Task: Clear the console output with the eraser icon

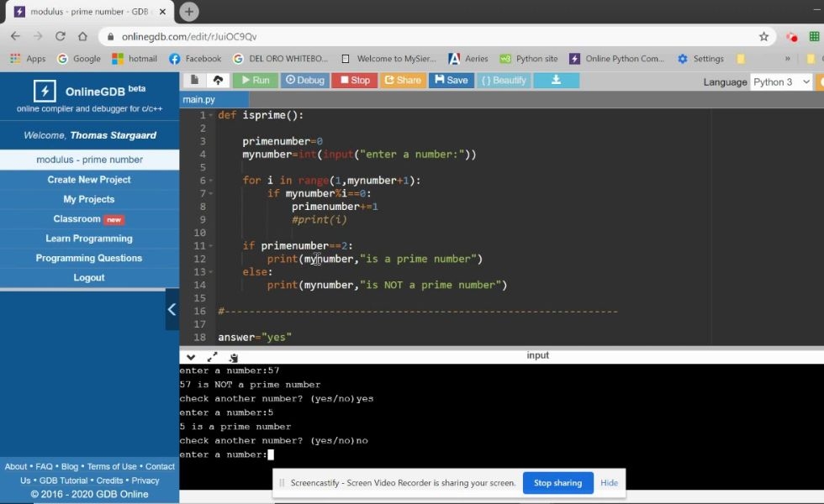Action: coord(234,357)
